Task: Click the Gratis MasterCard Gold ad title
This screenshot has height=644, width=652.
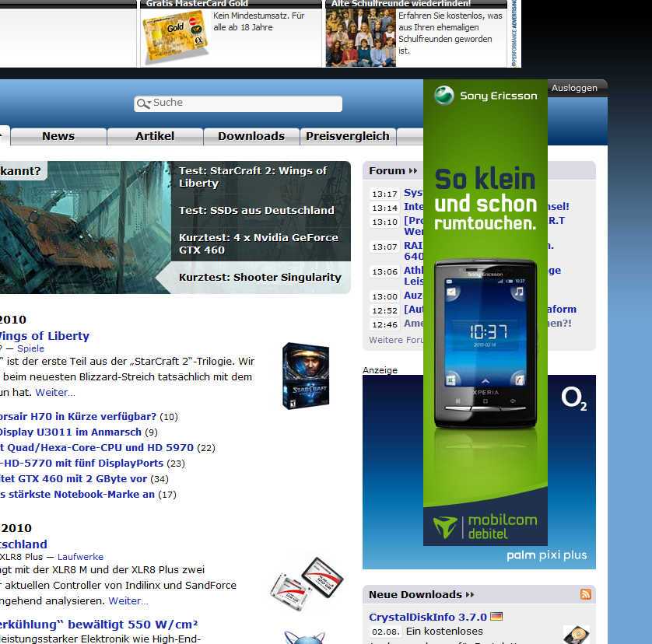Action: pyautogui.click(x=197, y=4)
